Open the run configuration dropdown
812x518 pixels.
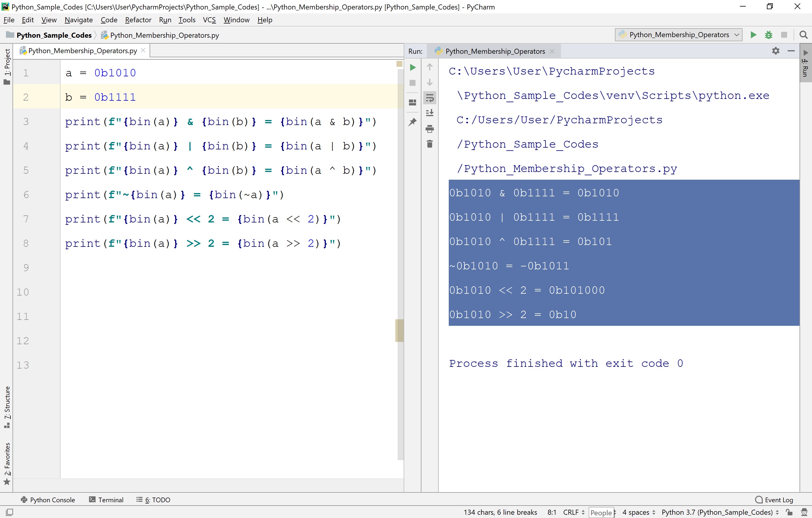pos(679,35)
